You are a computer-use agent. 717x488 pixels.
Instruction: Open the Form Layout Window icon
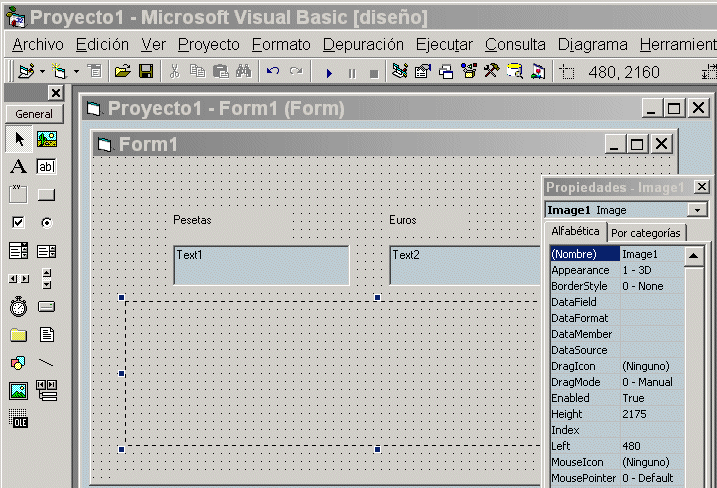(446, 72)
